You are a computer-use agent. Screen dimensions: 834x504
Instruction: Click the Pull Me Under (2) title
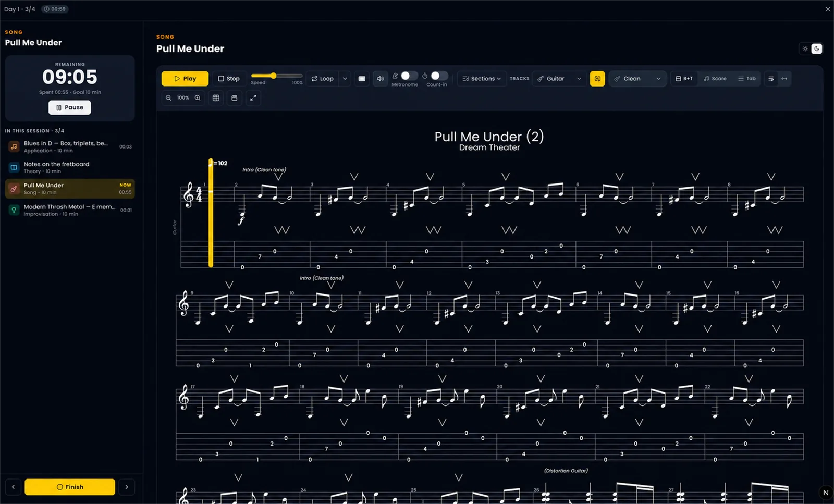click(489, 137)
